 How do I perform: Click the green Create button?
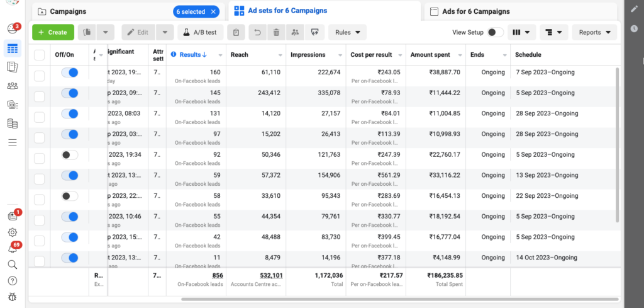(x=53, y=32)
